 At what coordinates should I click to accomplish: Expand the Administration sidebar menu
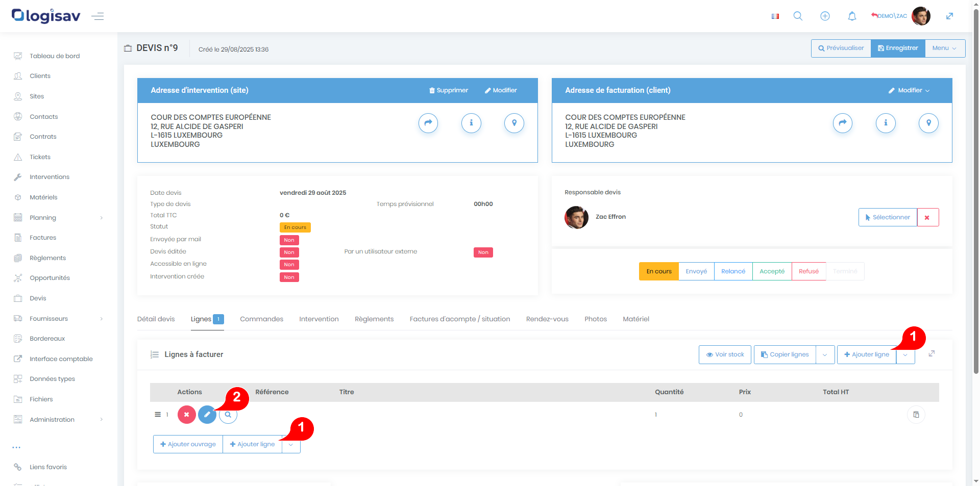59,420
